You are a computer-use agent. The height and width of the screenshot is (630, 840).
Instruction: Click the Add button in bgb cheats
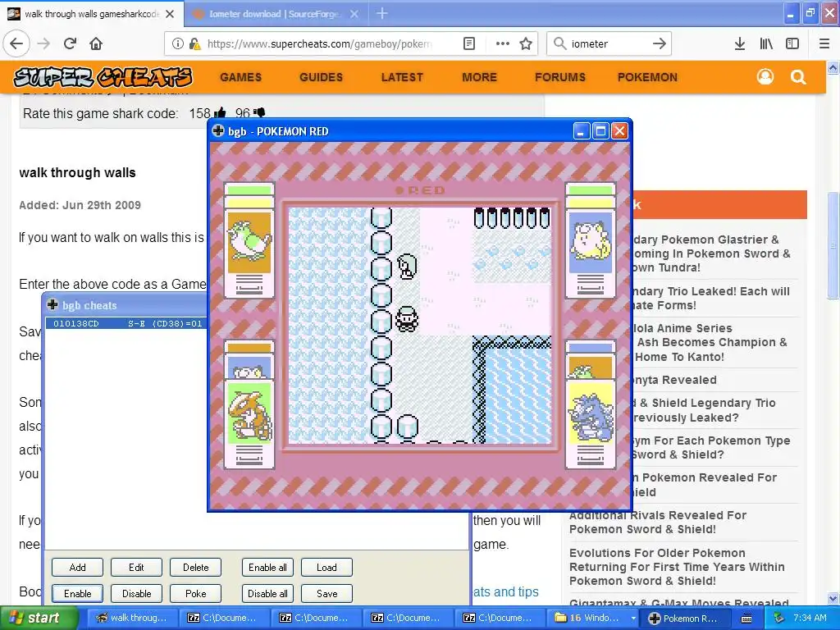click(x=78, y=568)
